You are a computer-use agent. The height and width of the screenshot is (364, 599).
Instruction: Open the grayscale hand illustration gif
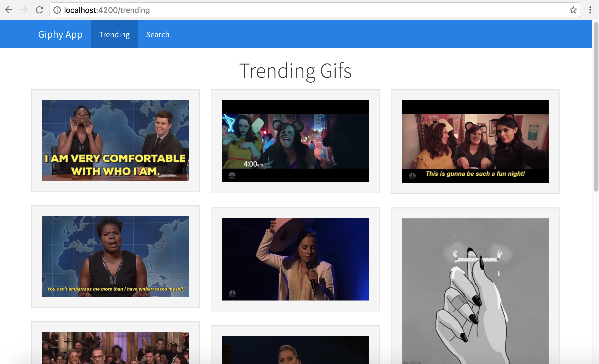pyautogui.click(x=475, y=291)
